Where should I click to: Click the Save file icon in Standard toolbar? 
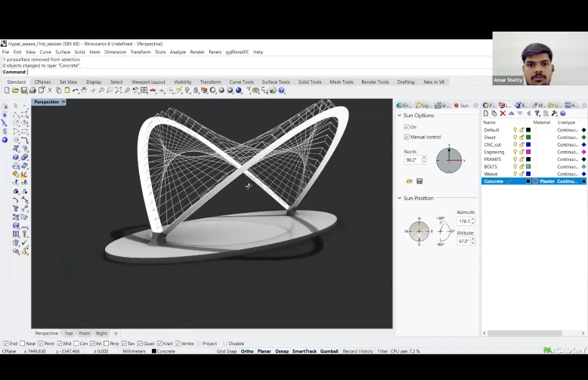coord(25,91)
